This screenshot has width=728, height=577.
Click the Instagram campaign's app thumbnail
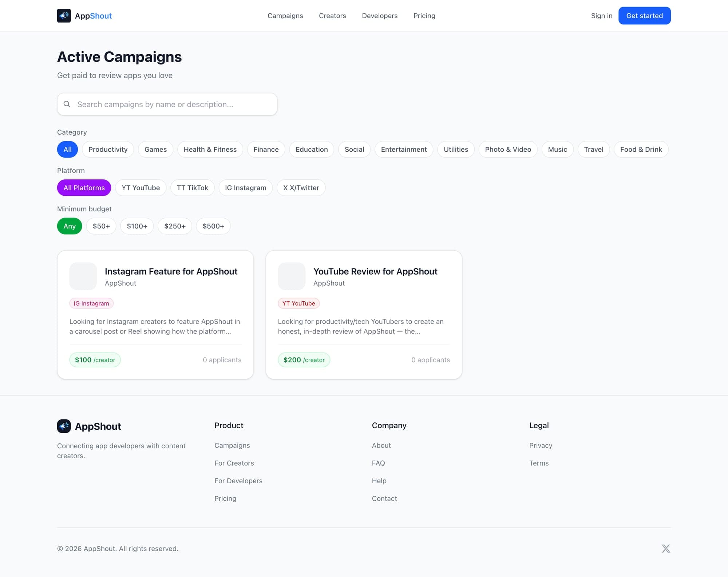[x=83, y=276]
